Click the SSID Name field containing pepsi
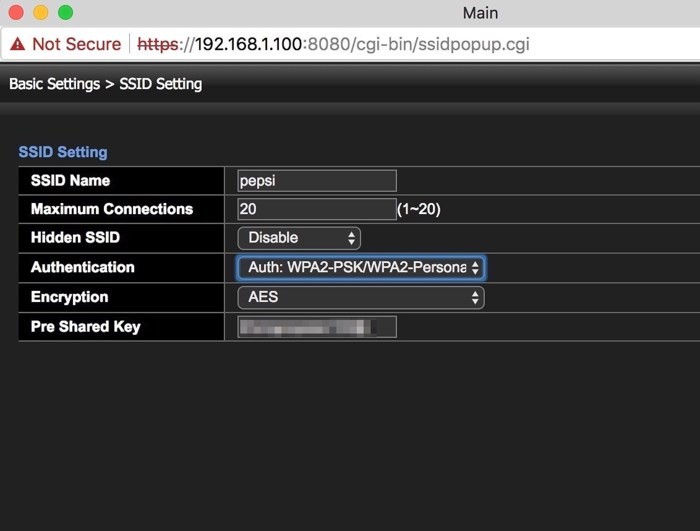The width and height of the screenshot is (700, 531). point(317,181)
